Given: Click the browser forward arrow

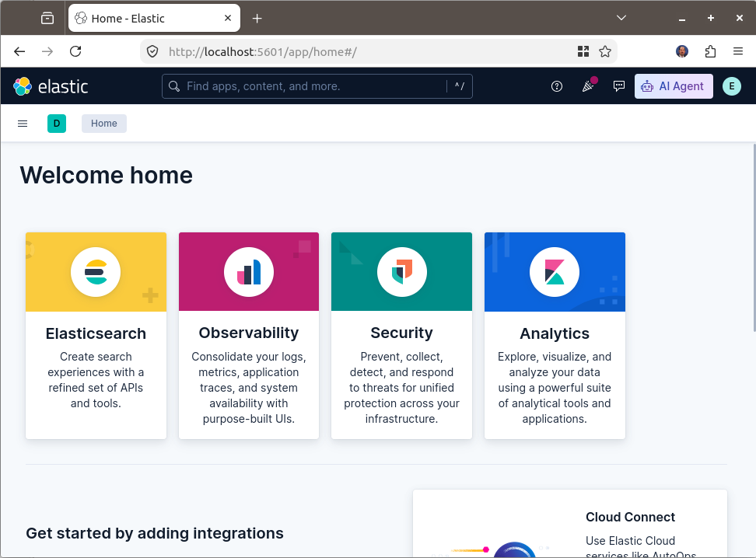Looking at the screenshot, I should coord(47,51).
